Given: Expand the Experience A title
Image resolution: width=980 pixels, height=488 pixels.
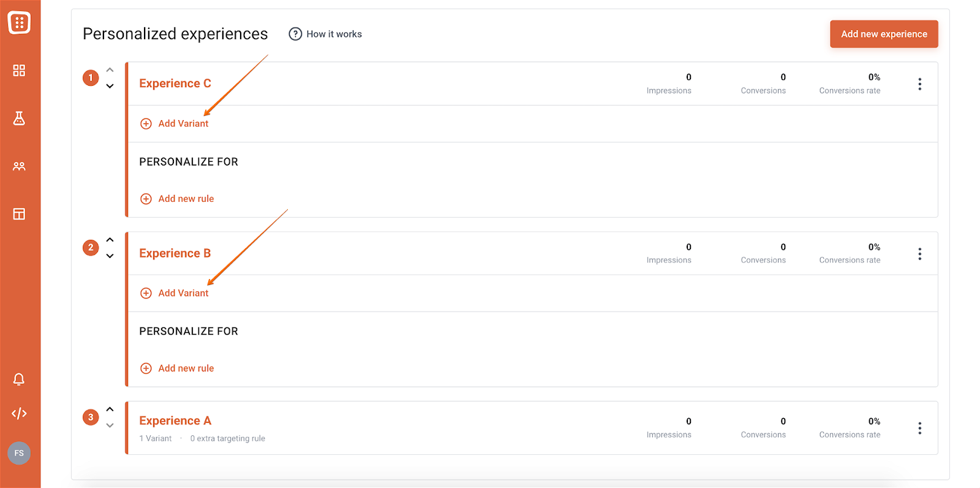Looking at the screenshot, I should pyautogui.click(x=175, y=421).
